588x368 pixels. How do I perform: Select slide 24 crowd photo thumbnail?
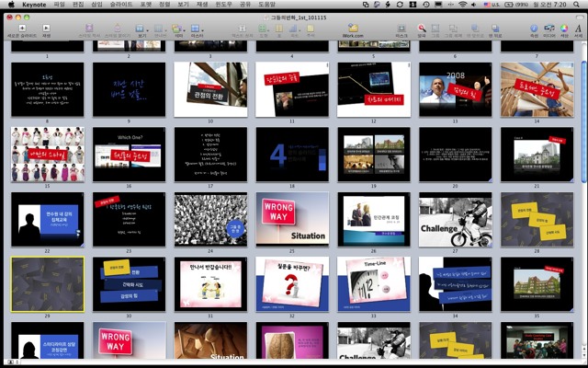210,219
